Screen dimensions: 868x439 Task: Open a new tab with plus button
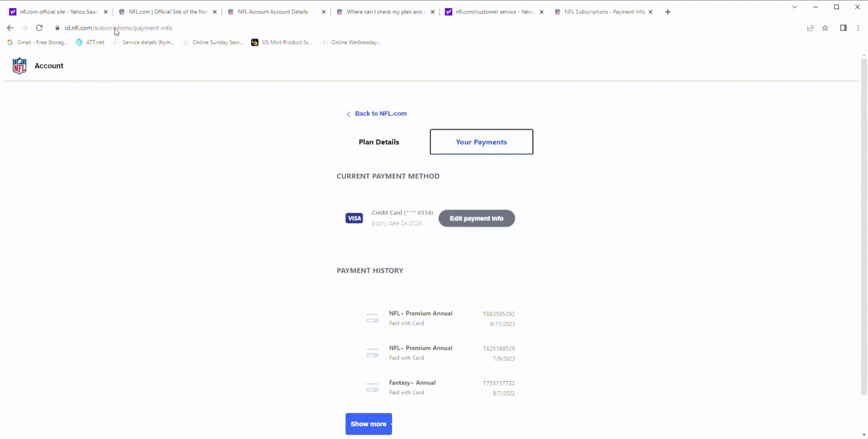(668, 12)
